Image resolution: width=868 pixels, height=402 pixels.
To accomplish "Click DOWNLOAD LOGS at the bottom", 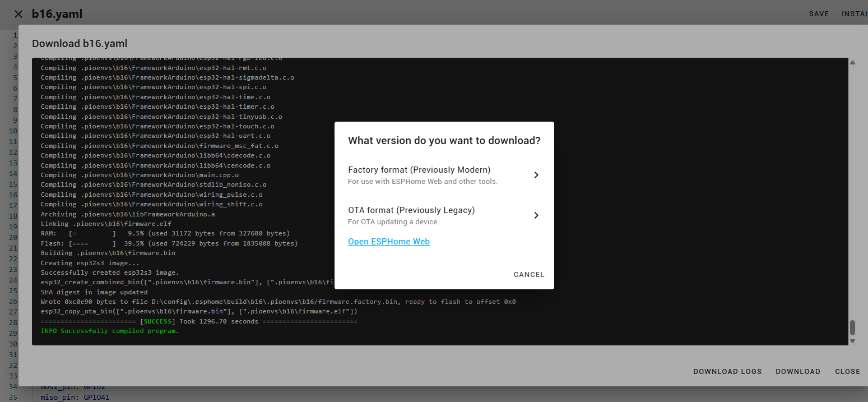I will tap(727, 372).
